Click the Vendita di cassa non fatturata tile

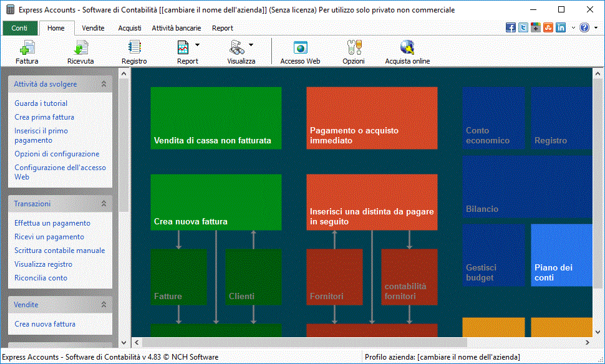216,118
